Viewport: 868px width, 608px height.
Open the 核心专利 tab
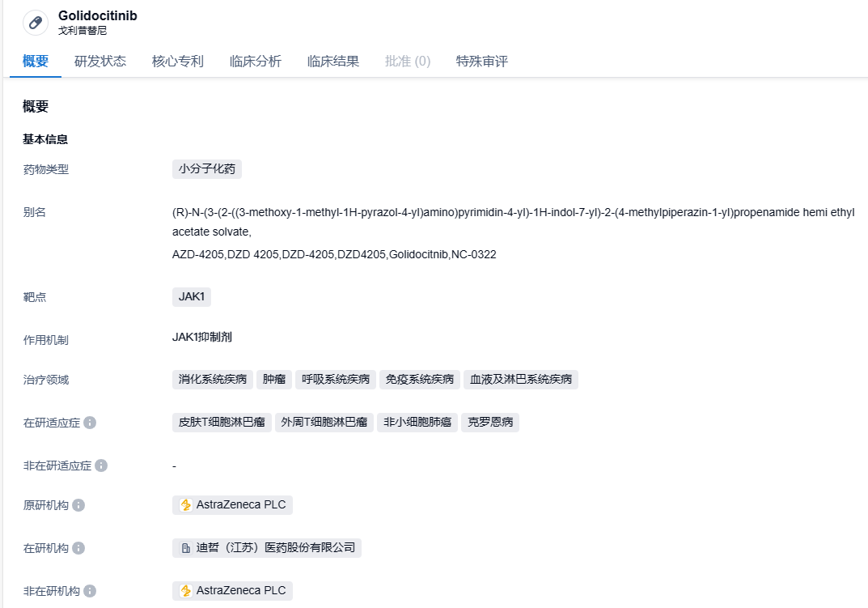178,62
